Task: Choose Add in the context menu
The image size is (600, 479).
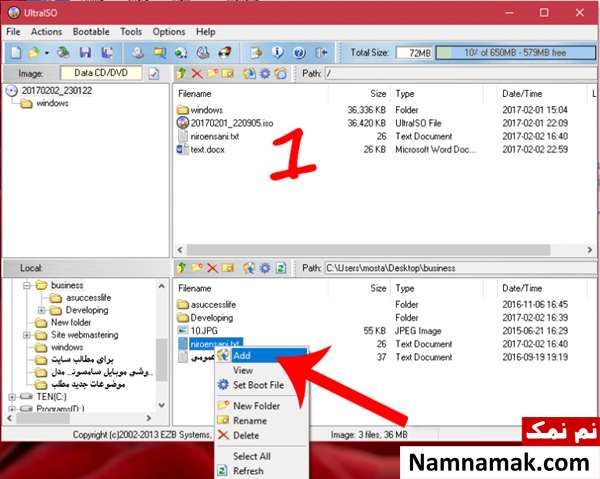Action: pos(262,355)
